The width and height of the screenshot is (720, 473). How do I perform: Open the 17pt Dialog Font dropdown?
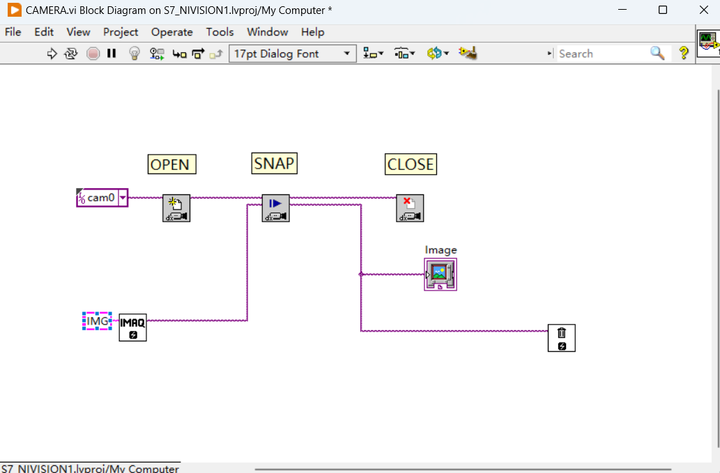(292, 54)
